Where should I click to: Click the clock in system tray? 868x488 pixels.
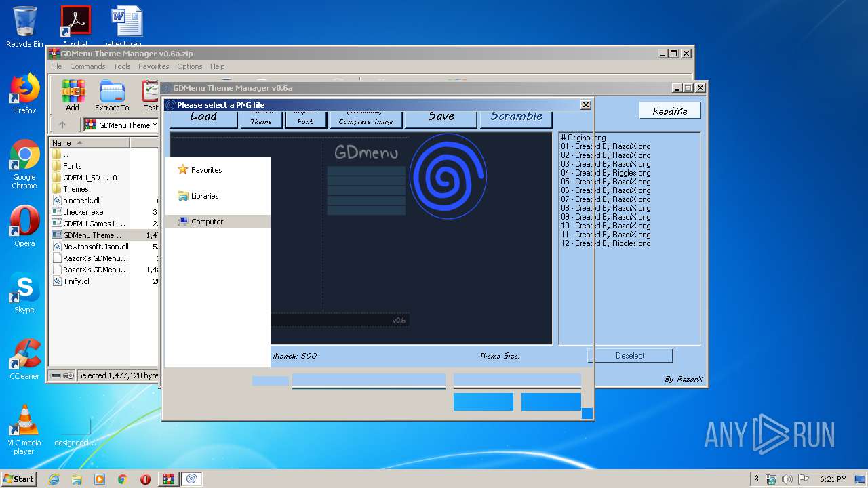click(x=833, y=479)
